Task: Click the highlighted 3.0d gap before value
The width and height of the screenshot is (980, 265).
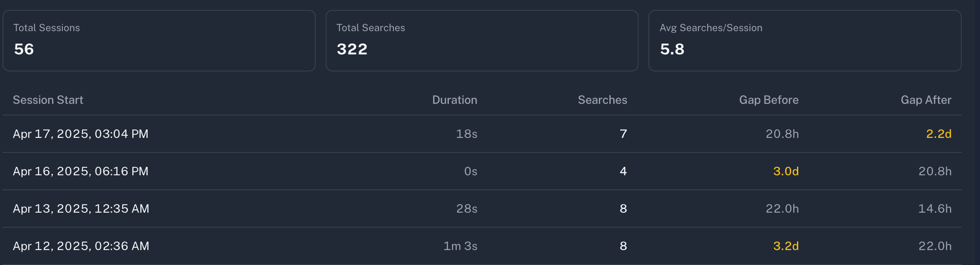Action: click(x=785, y=172)
